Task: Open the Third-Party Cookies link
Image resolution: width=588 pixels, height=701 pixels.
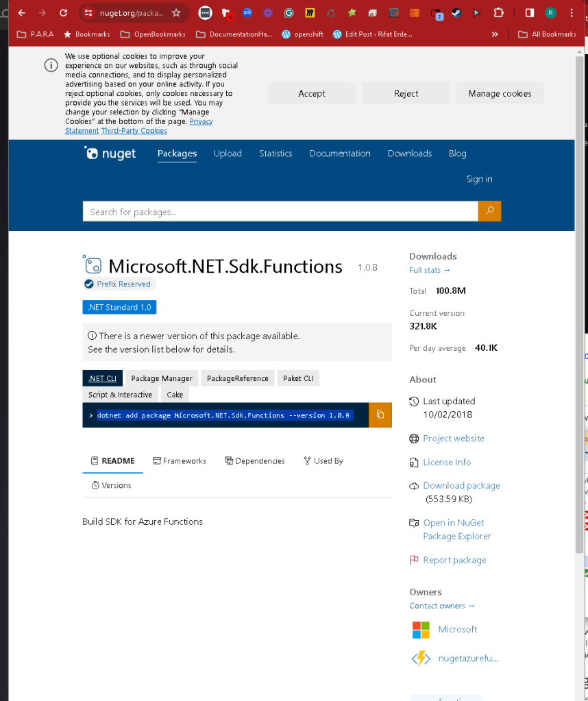Action: [134, 131]
